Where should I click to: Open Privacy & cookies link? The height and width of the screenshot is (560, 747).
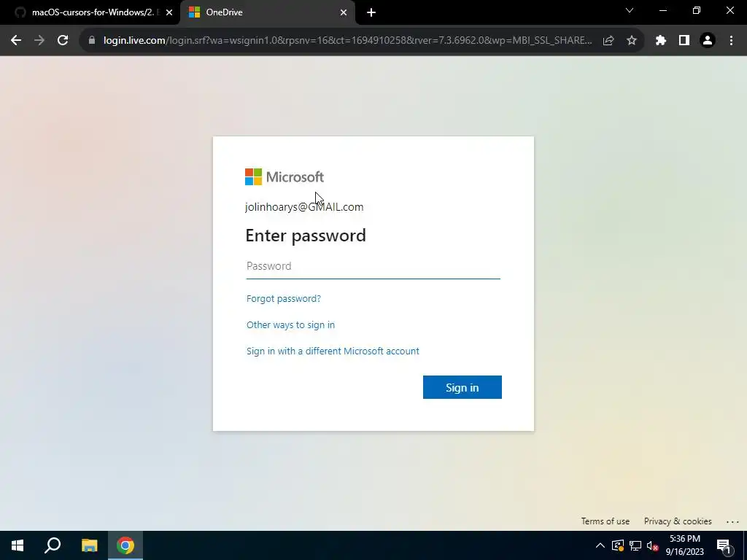coord(678,521)
